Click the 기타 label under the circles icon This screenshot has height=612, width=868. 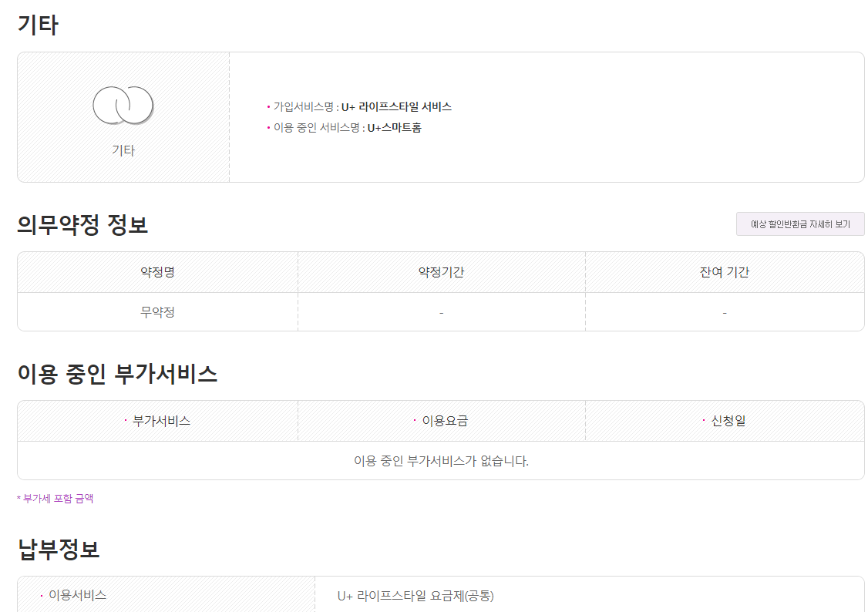[x=123, y=151]
